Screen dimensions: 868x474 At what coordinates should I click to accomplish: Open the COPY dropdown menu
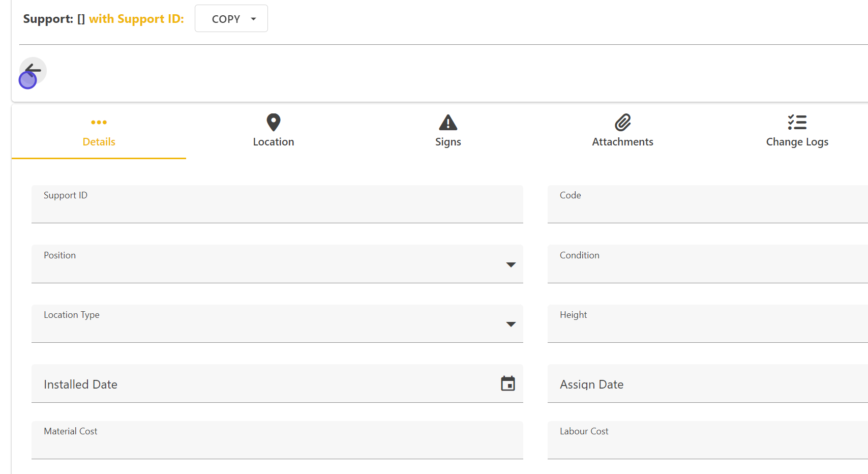coord(231,19)
